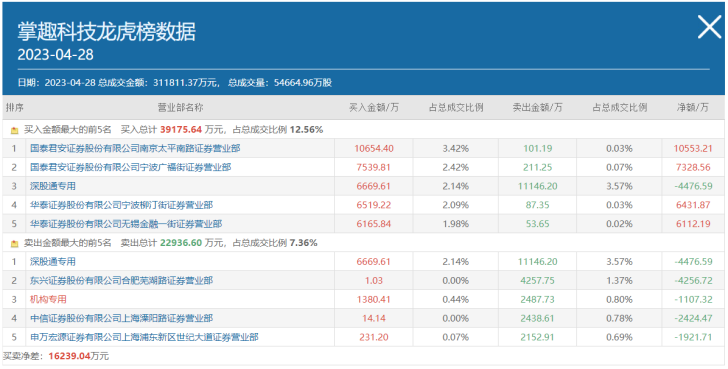The height and width of the screenshot is (369, 728).
Task: Click the 掌趣科技龙虎榜数据 title
Action: click(107, 32)
